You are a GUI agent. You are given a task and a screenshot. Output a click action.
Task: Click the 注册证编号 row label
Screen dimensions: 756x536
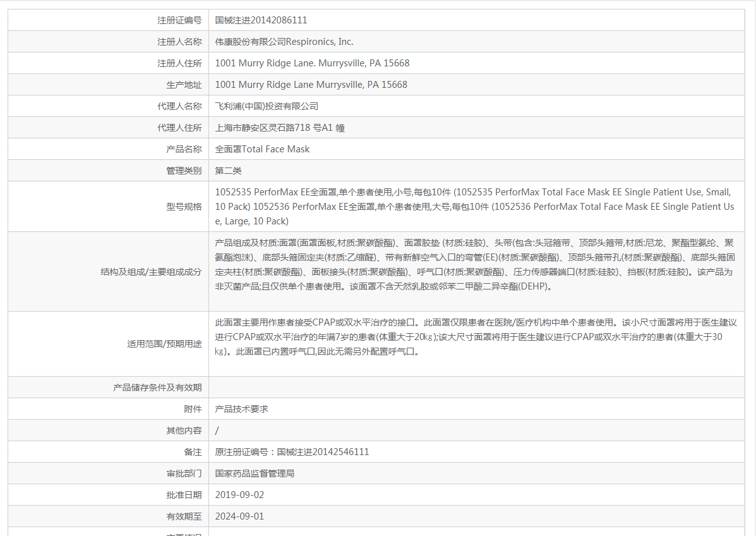coord(179,20)
